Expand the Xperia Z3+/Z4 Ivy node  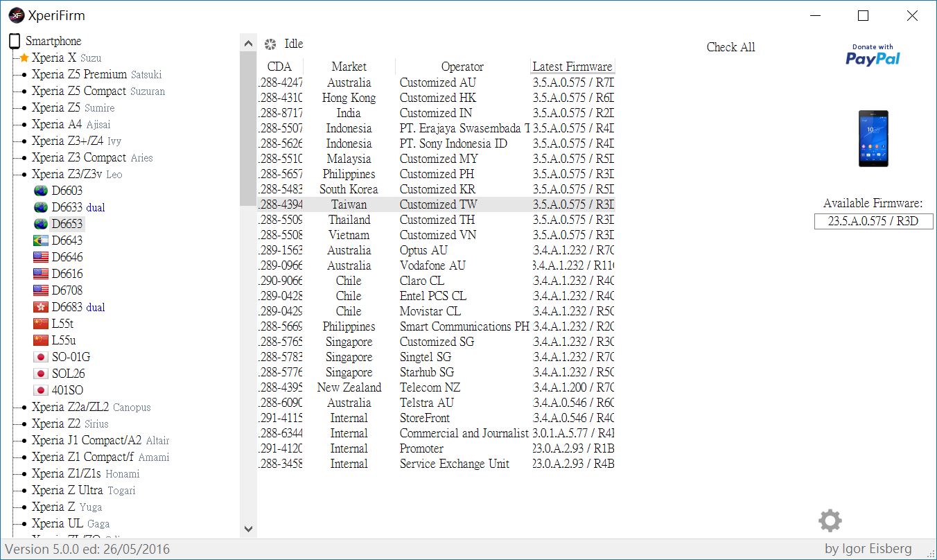click(25, 141)
